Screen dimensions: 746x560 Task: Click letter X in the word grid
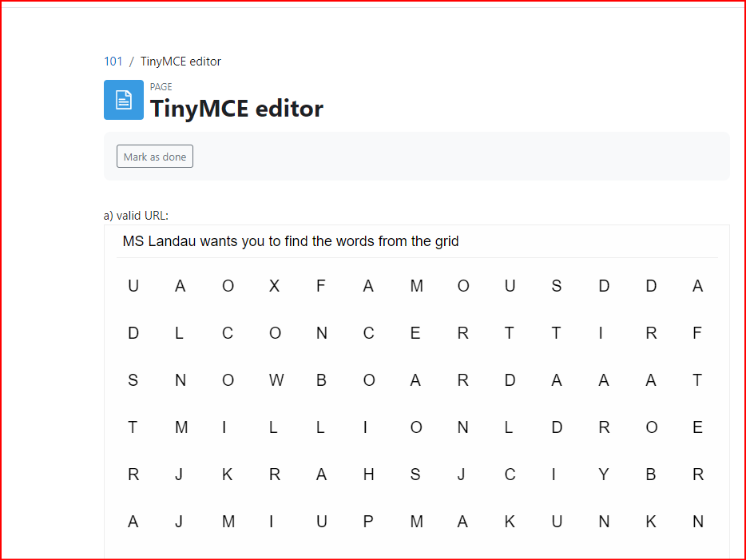[x=275, y=286]
